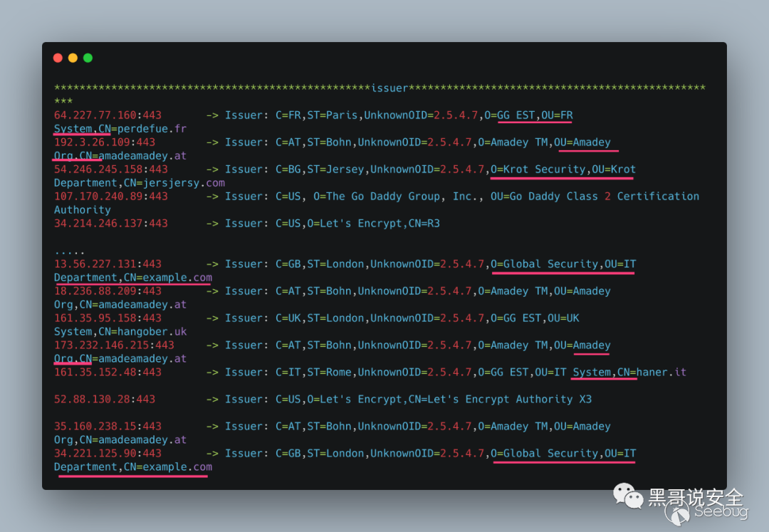Click C=IT,ST=Rome issuer text

[x=313, y=372]
